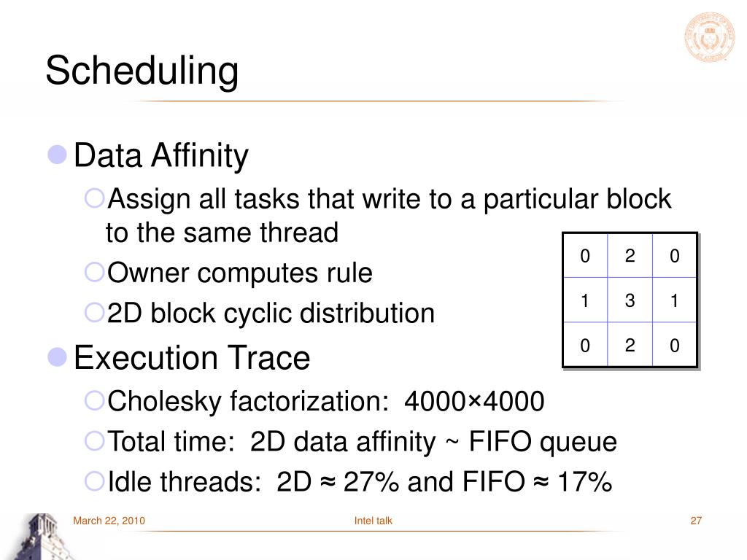Click the center grid cell containing 3
This screenshot has height=560, width=747.
(630, 300)
